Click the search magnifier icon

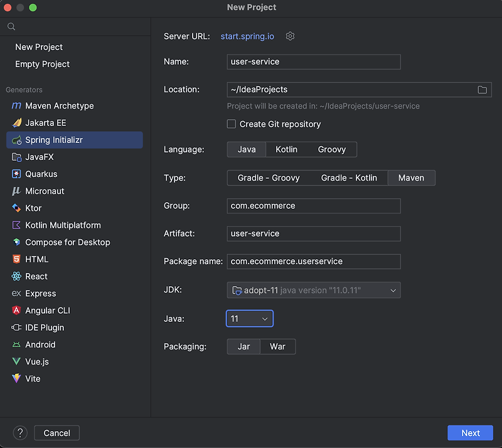coord(11,26)
